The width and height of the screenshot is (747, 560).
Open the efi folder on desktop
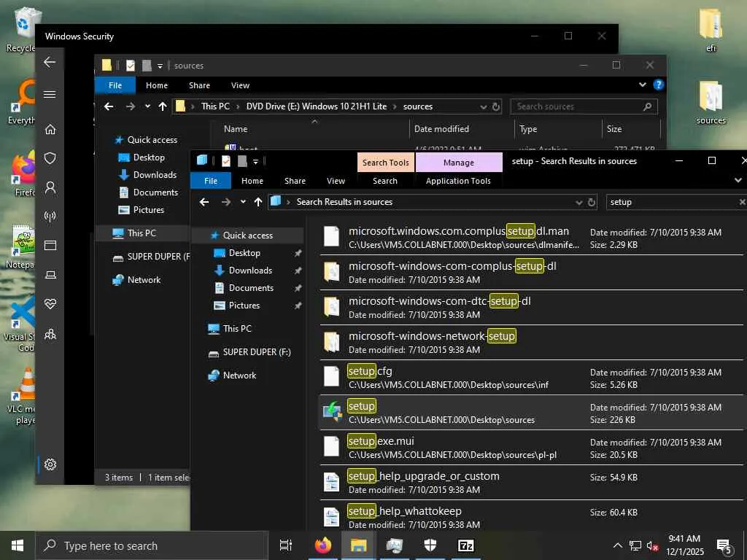tap(711, 29)
